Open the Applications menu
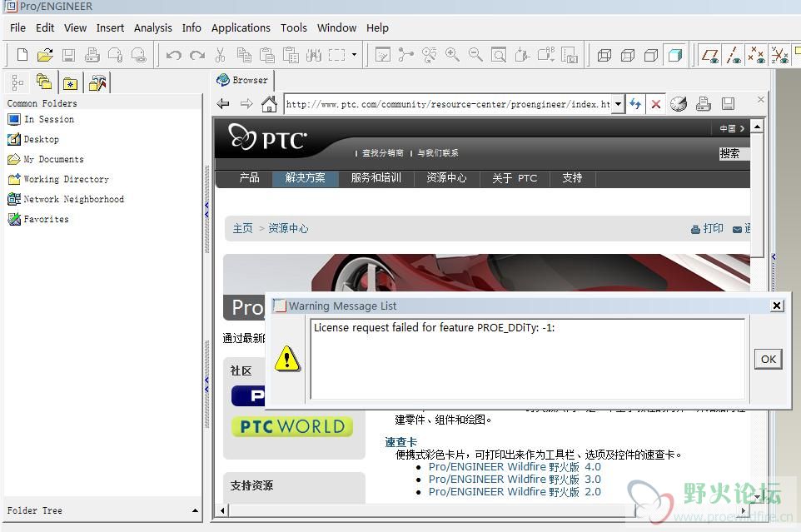 [x=241, y=27]
